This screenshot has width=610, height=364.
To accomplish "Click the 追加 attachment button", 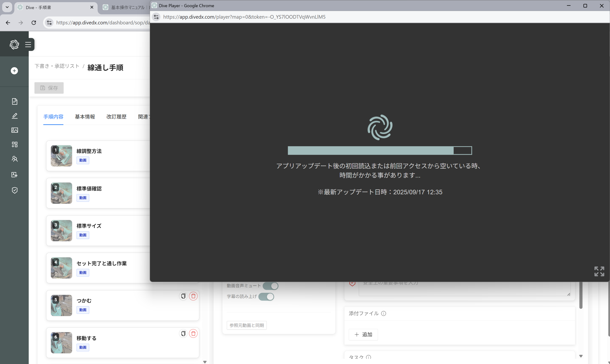I will pyautogui.click(x=363, y=335).
